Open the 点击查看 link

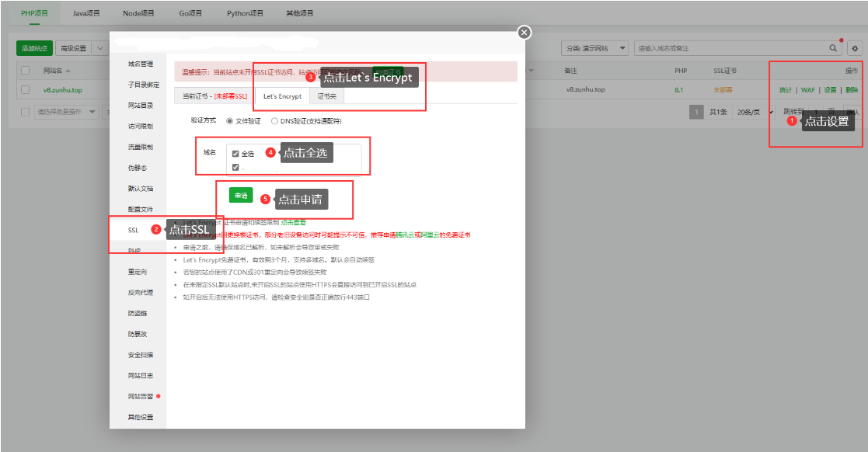tap(293, 223)
